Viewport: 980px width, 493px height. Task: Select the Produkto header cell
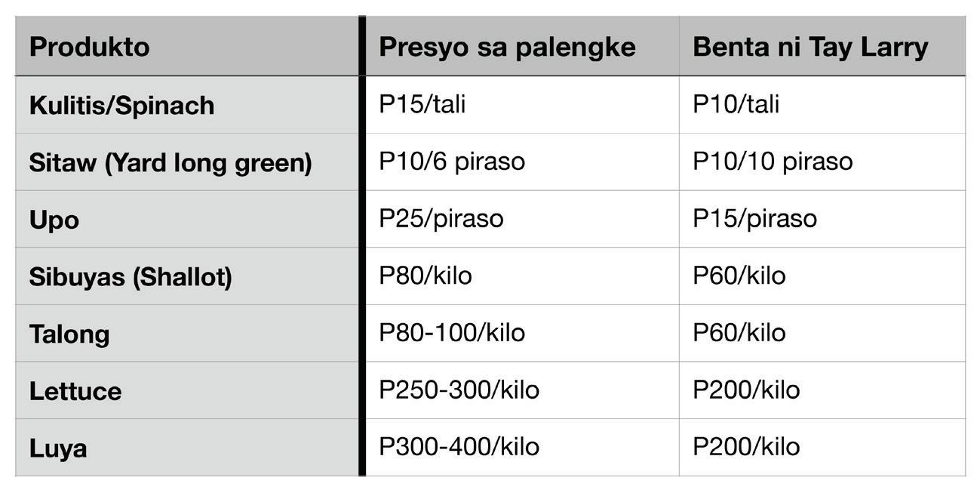tap(187, 46)
